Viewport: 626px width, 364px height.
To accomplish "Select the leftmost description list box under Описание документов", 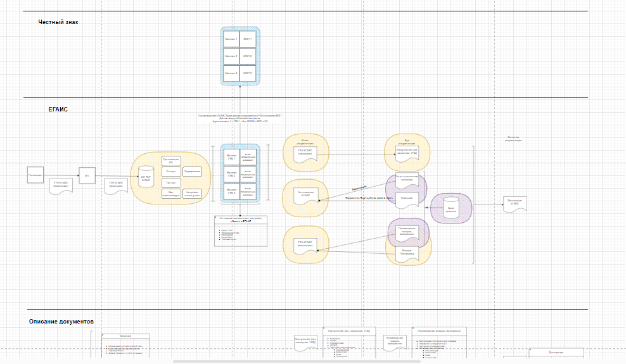I will click(125, 346).
